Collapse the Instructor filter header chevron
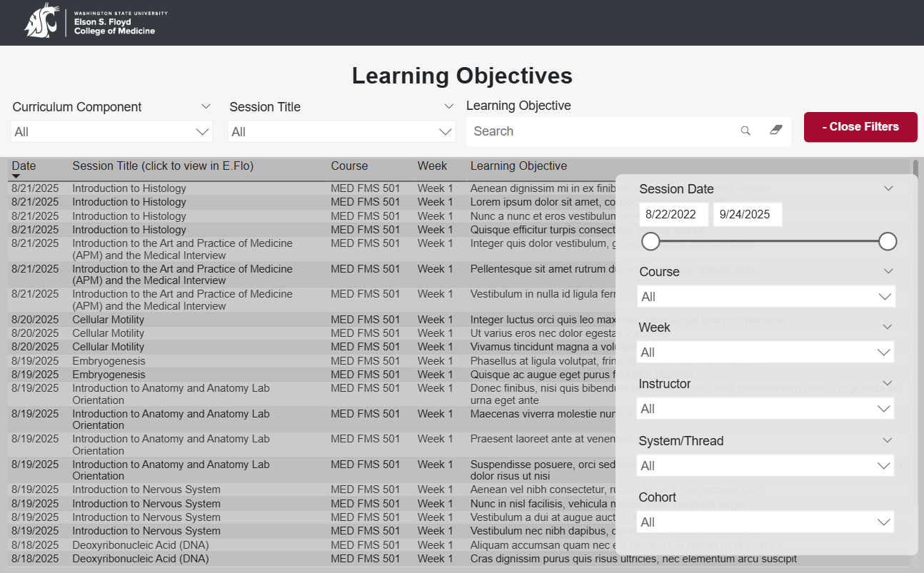This screenshot has width=924, height=573. (x=888, y=383)
